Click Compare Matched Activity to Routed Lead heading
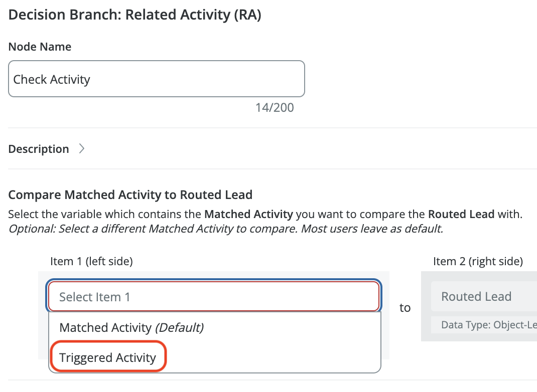537x392 pixels. point(130,194)
